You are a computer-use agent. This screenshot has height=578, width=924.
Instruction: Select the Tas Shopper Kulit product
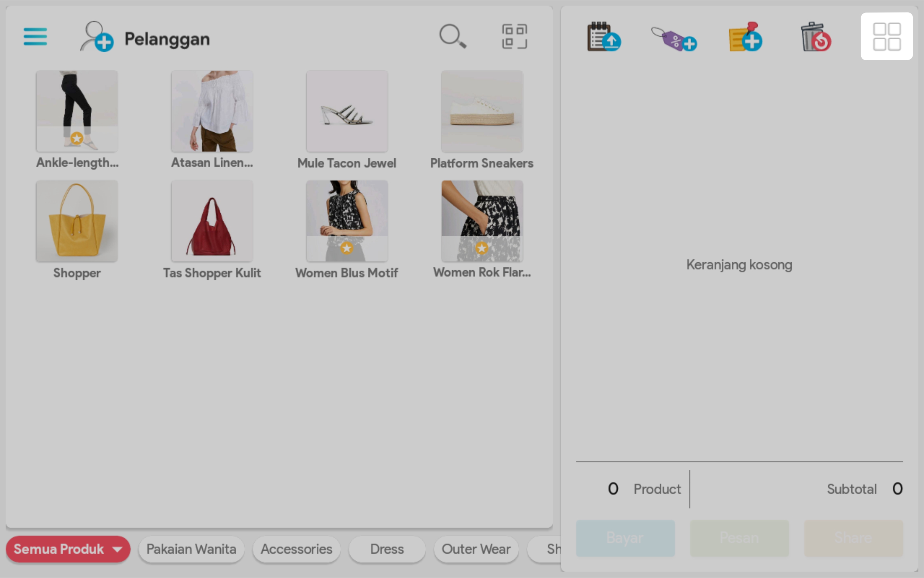click(x=212, y=222)
